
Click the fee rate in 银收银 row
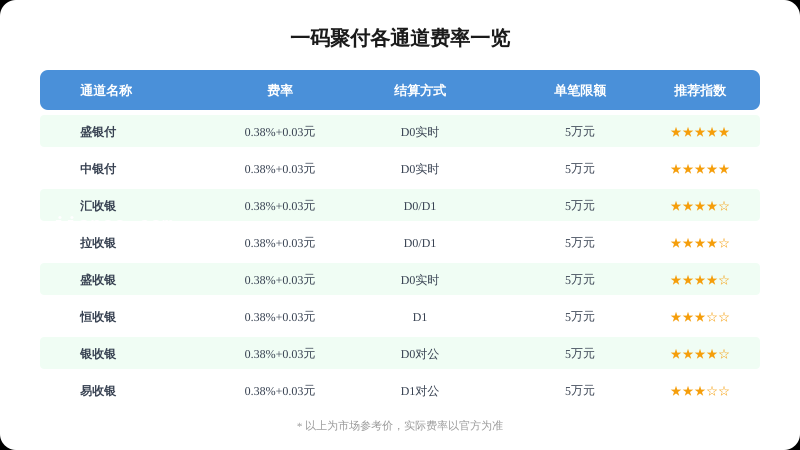(280, 354)
